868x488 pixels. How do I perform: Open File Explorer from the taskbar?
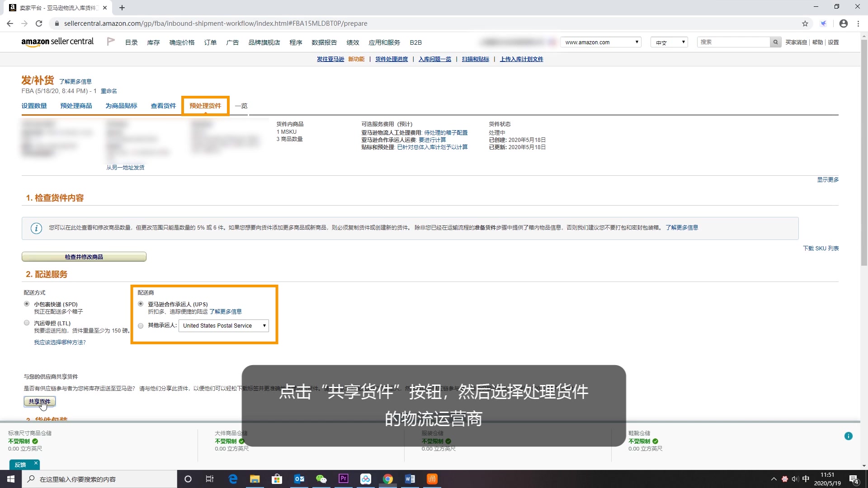point(255,479)
